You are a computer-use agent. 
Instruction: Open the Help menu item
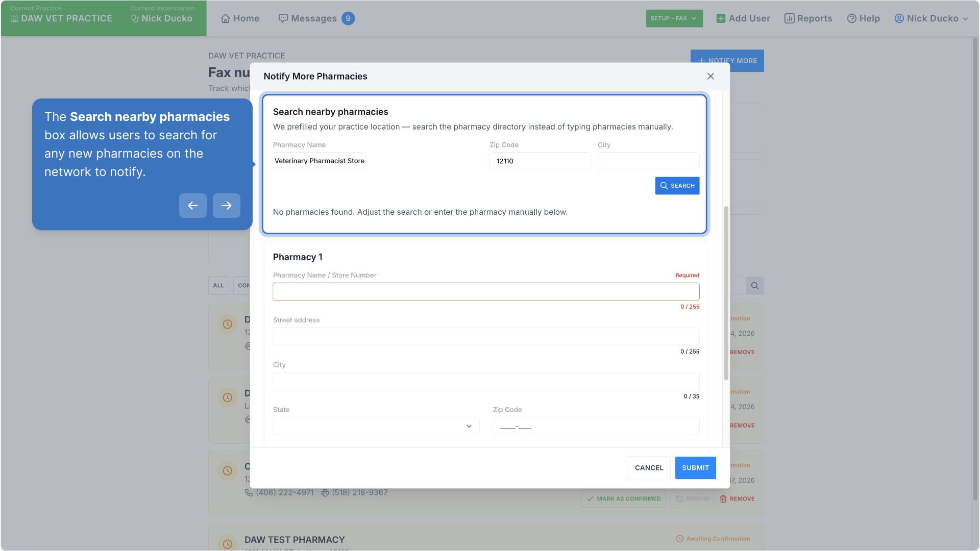864,18
